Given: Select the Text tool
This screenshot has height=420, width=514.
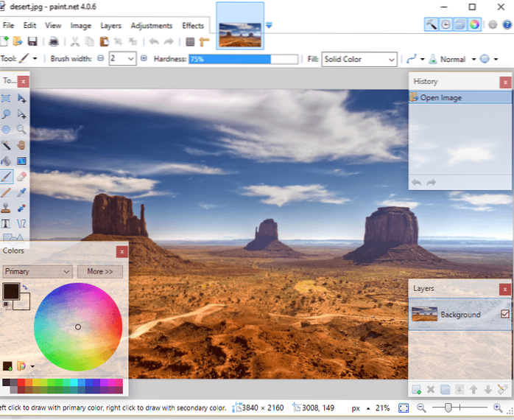Looking at the screenshot, I should click(x=6, y=223).
